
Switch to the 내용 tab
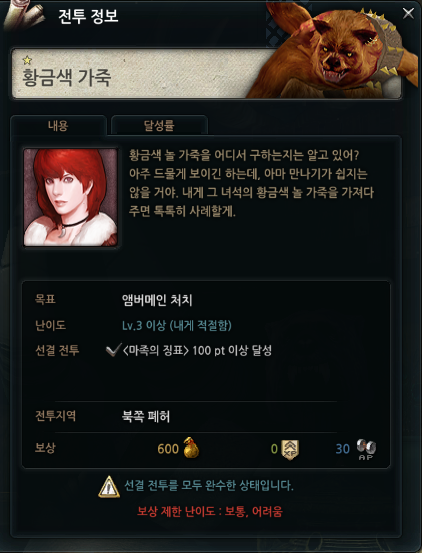[58, 126]
